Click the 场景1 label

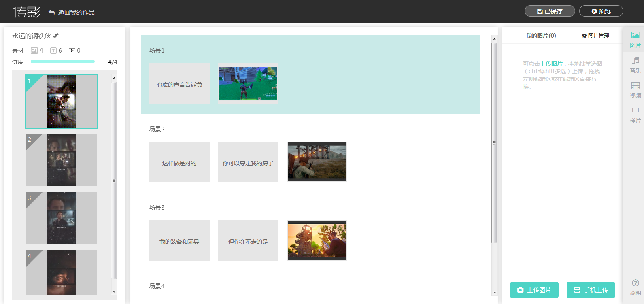click(157, 51)
